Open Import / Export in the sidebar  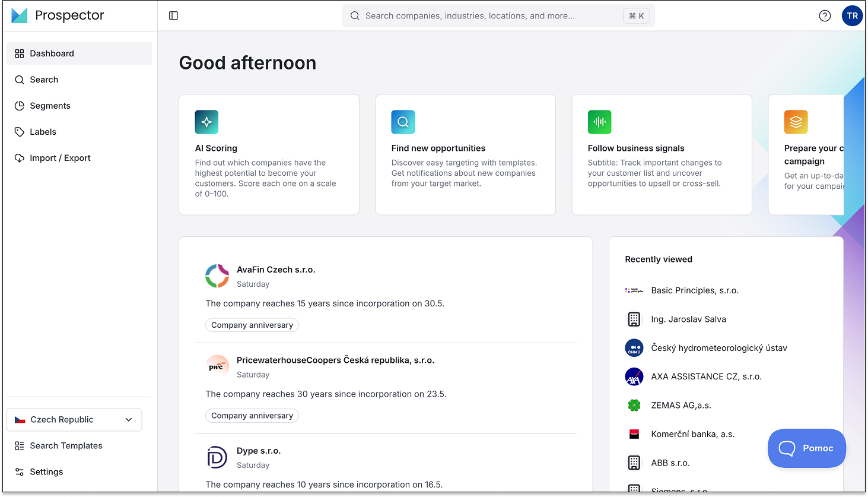[x=79, y=158]
